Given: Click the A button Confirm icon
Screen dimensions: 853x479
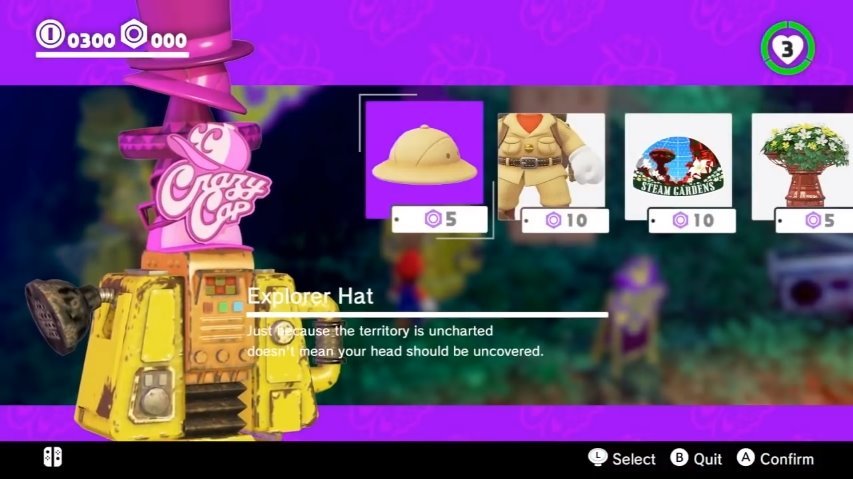Looking at the screenshot, I should 746,458.
